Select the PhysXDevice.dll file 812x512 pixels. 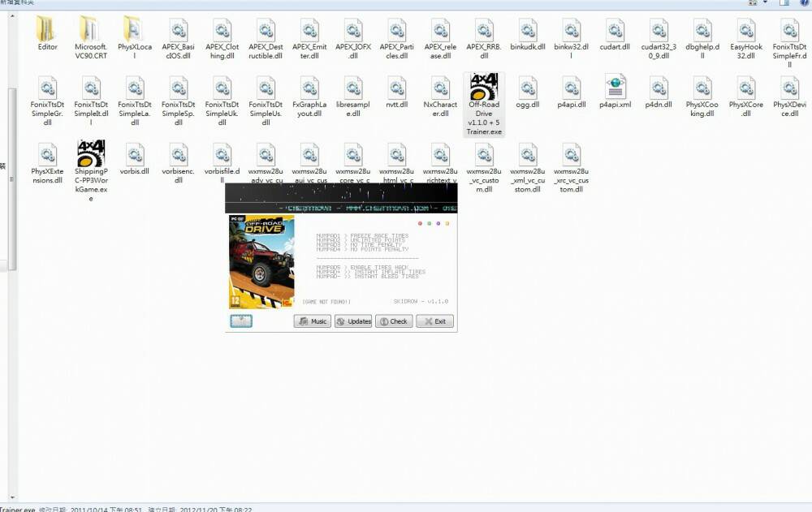pos(789,95)
